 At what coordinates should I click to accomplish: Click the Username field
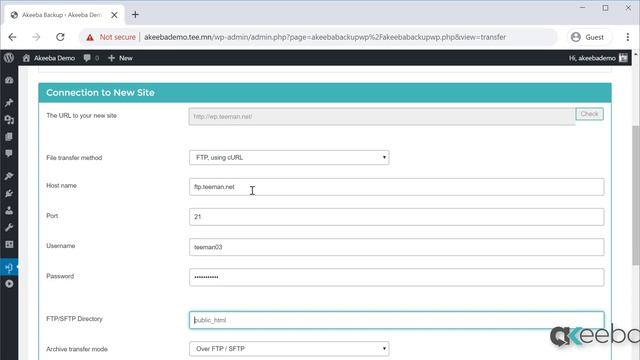396,247
